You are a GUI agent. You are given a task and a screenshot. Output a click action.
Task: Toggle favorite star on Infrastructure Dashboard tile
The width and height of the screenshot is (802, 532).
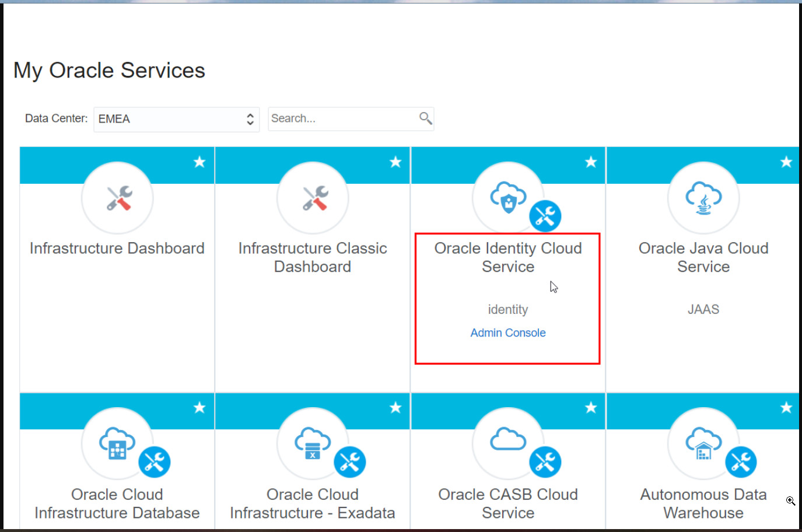(x=199, y=162)
